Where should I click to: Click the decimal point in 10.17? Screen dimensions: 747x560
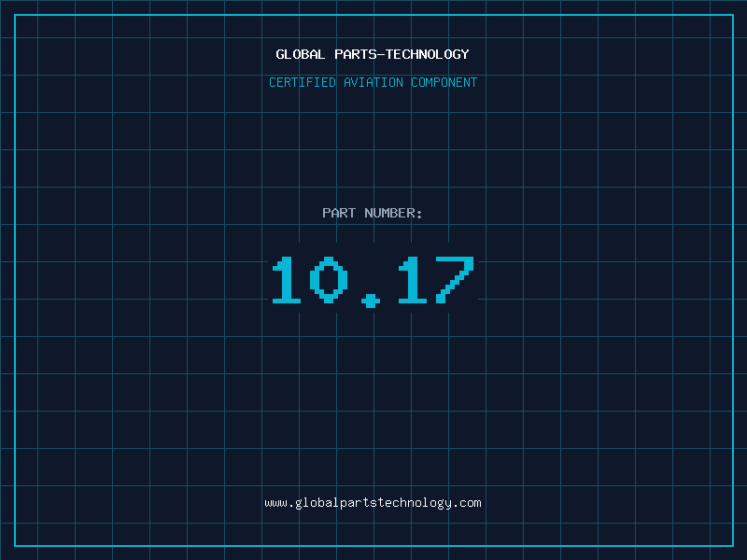(x=372, y=300)
